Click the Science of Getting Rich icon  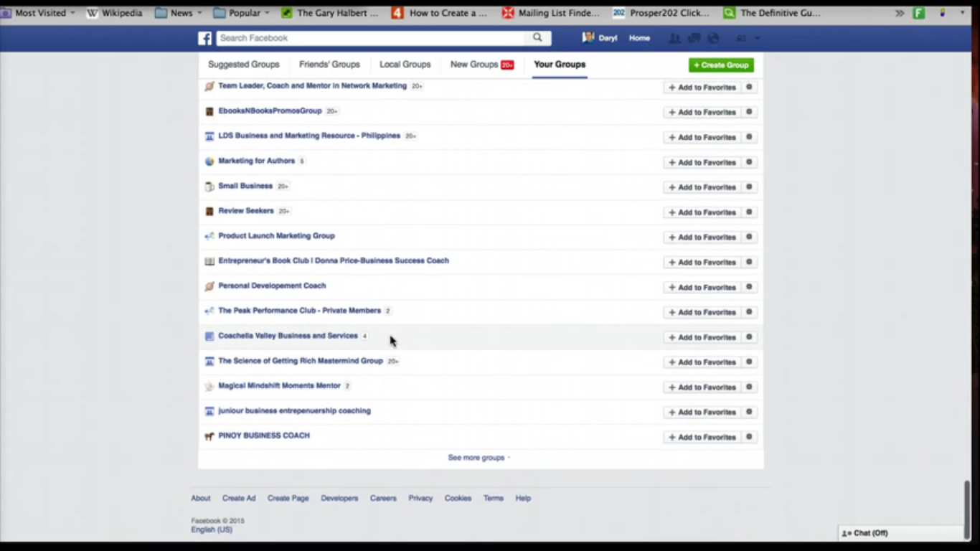point(209,362)
